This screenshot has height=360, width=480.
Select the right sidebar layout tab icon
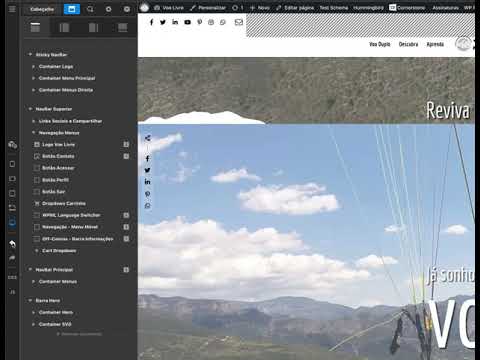click(94, 27)
